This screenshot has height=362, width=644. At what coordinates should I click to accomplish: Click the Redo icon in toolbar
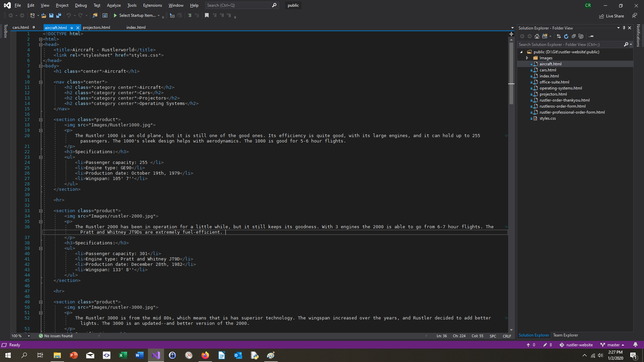click(x=80, y=15)
